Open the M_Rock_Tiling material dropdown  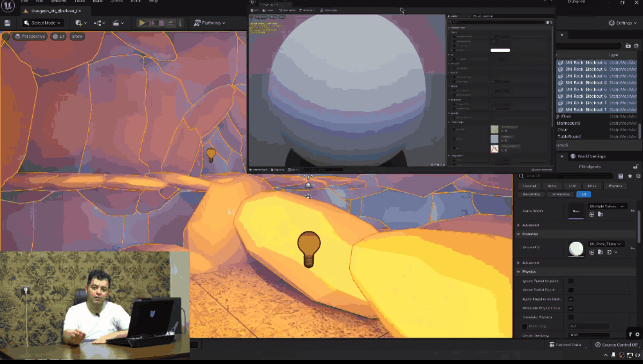[606, 244]
